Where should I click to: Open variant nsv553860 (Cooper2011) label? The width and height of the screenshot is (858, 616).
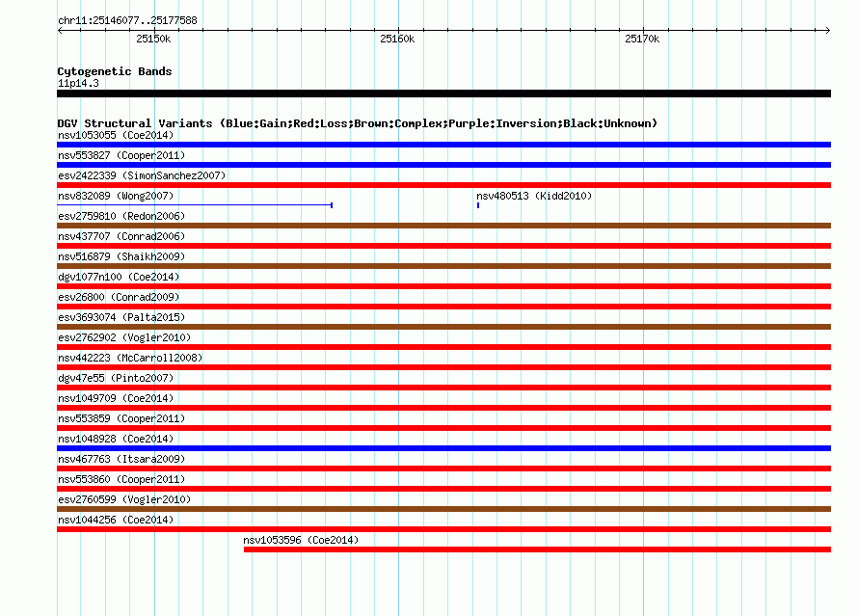121,479
